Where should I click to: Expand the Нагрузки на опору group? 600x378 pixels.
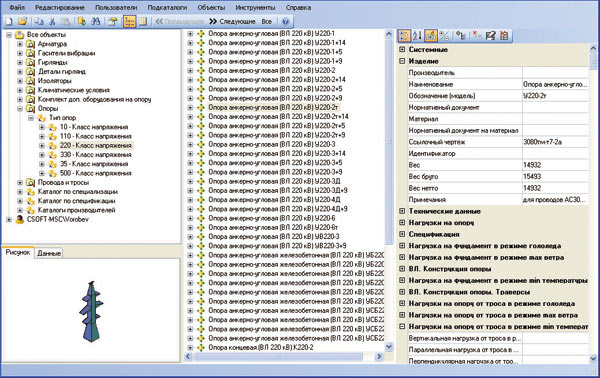click(402, 223)
